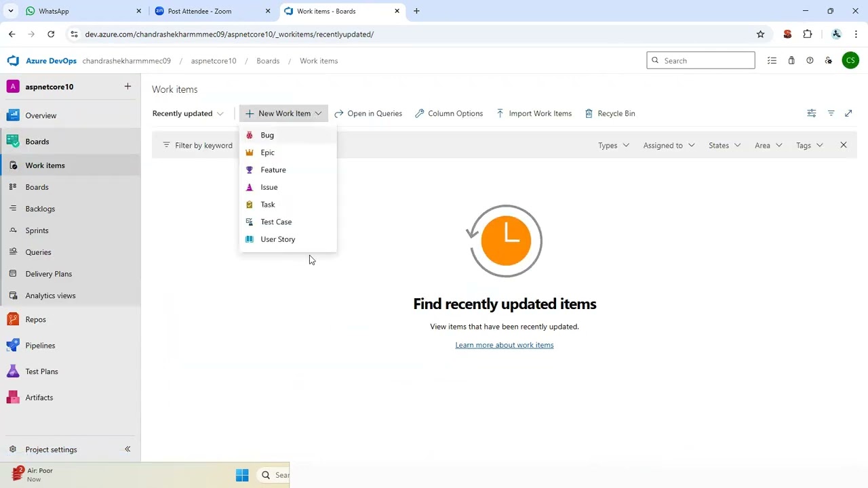Enter full screen mode icon
Image resolution: width=868 pixels, height=488 pixels.
pos(848,113)
